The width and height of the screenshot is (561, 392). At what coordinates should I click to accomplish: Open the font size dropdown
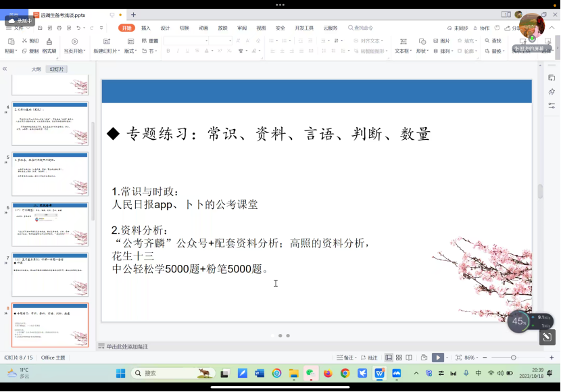tap(230, 41)
